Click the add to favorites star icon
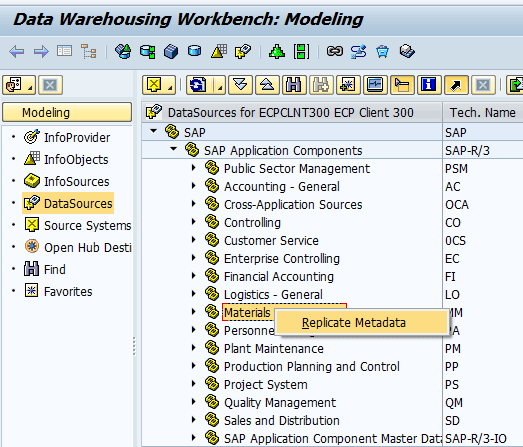523x447 pixels. click(x=348, y=85)
